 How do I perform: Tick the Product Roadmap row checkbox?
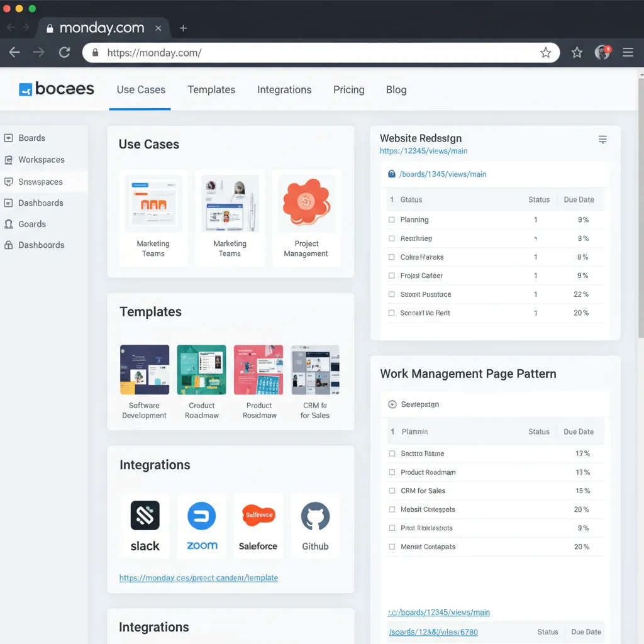[x=391, y=472]
